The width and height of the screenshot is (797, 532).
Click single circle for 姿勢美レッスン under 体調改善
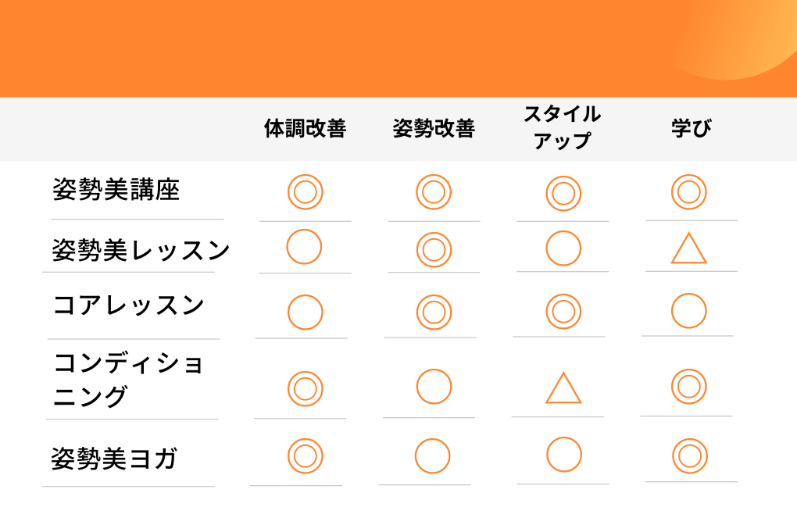pos(304,246)
